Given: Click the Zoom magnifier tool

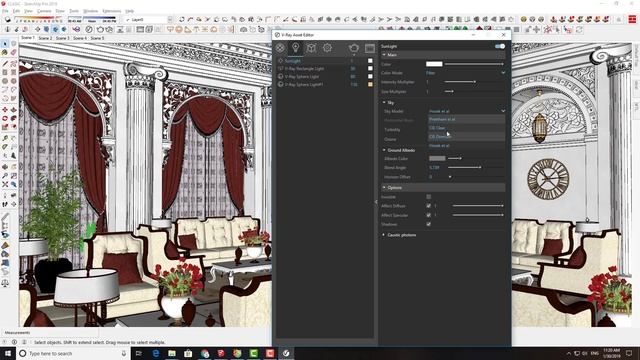Looking at the screenshot, I should [x=5, y=176].
